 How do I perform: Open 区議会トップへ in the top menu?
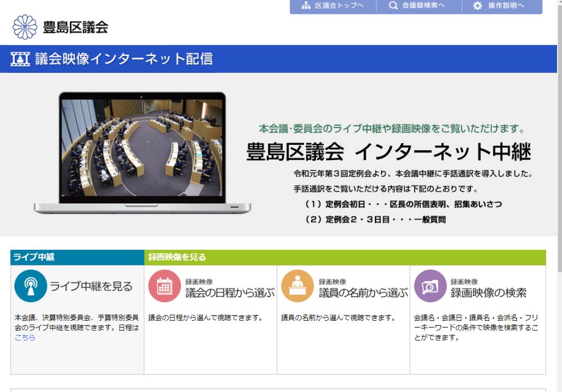click(x=339, y=5)
